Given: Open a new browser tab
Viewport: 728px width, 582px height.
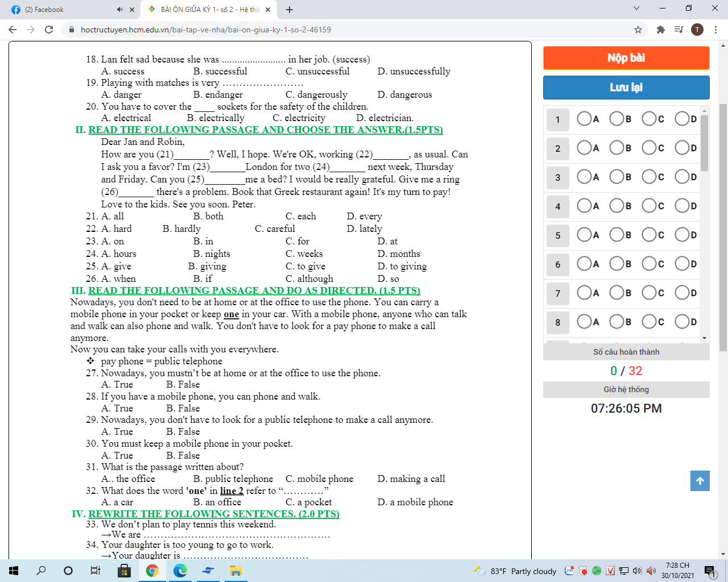Looking at the screenshot, I should coord(289,10).
